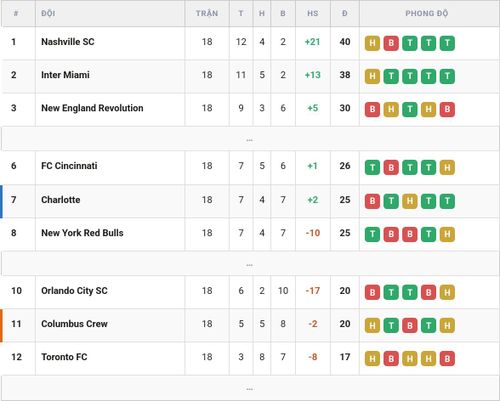Screen dimensions: 500x401
Task: Open the Inter Miami team link
Action: click(x=65, y=75)
